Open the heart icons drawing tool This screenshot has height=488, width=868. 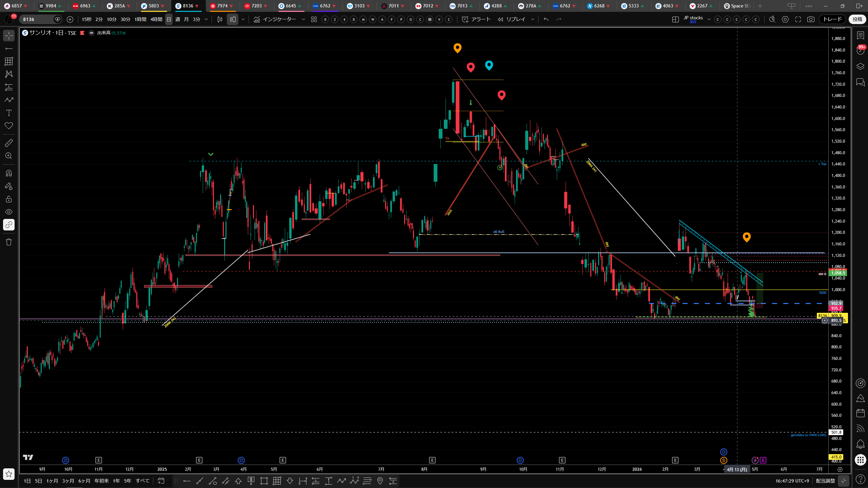pyautogui.click(x=9, y=126)
